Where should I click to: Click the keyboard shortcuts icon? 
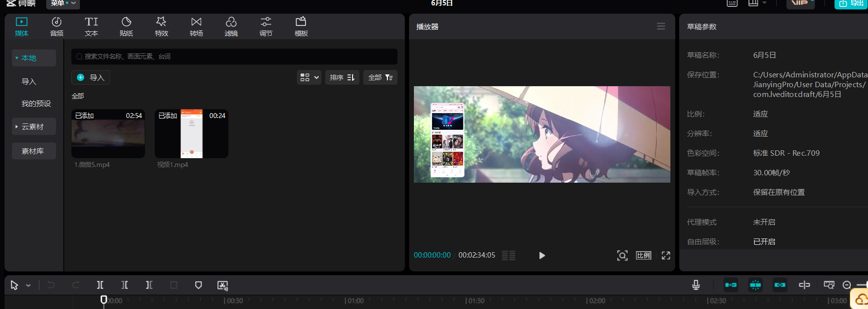[x=732, y=3]
